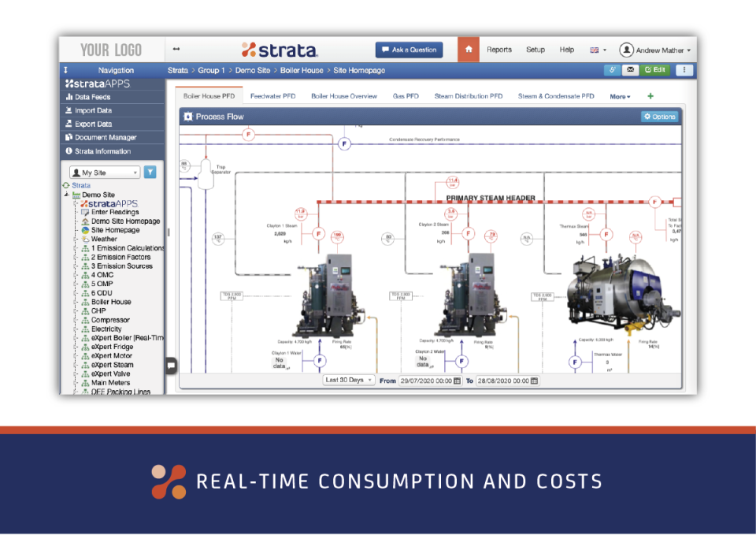This screenshot has width=756, height=535.
Task: Click the Import Data icon
Action: [69, 110]
